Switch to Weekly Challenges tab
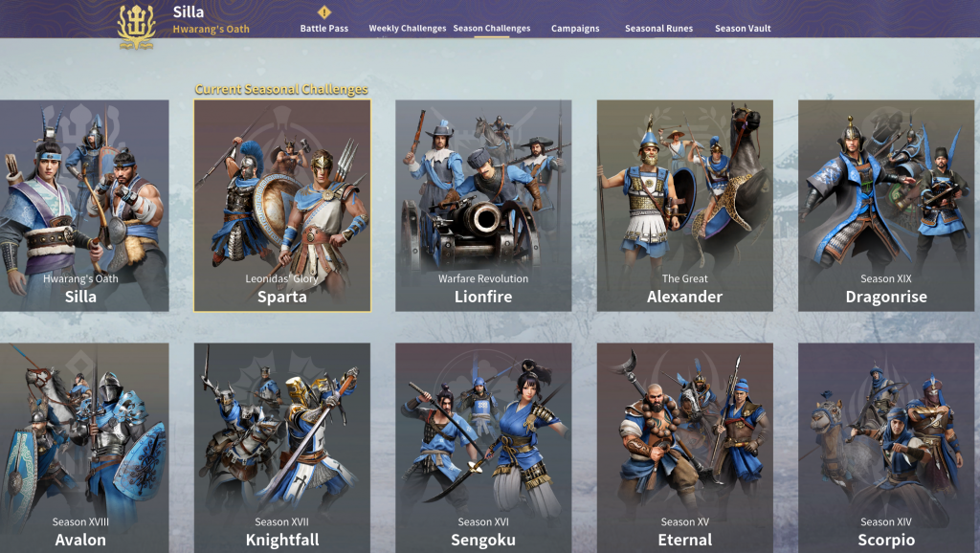Image resolution: width=980 pixels, height=553 pixels. (x=407, y=28)
